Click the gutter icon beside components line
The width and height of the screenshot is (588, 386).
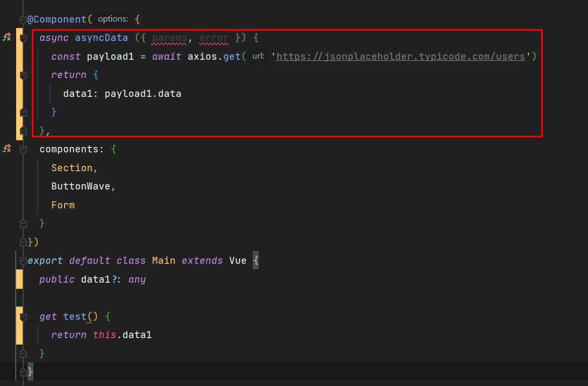(7, 149)
